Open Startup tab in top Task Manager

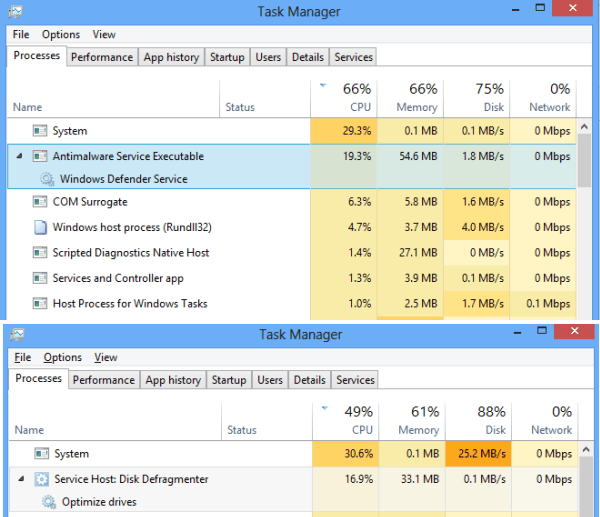[x=227, y=57]
